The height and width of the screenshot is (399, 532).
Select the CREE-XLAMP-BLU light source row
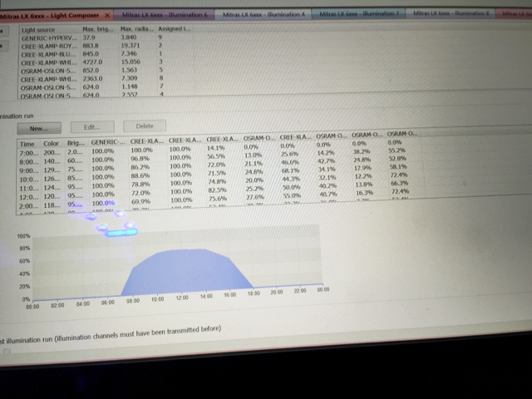click(x=50, y=55)
